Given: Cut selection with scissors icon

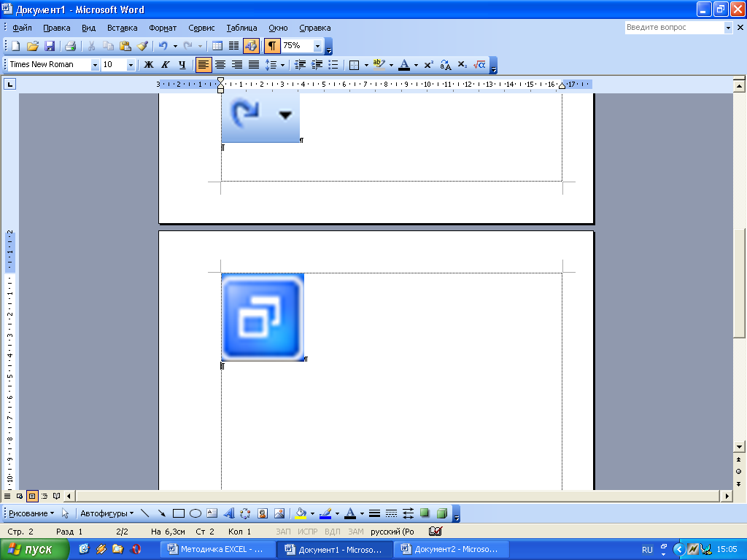Looking at the screenshot, I should [x=91, y=46].
